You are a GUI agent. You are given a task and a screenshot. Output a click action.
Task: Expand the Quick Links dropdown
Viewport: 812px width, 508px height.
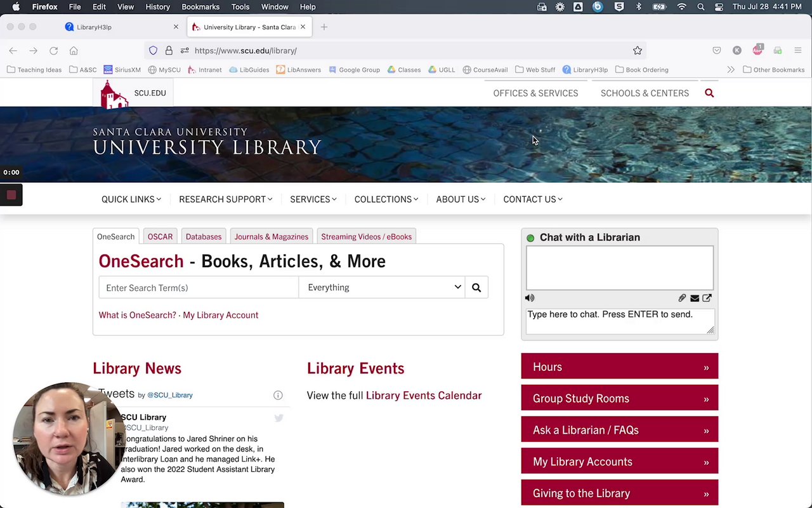click(131, 199)
